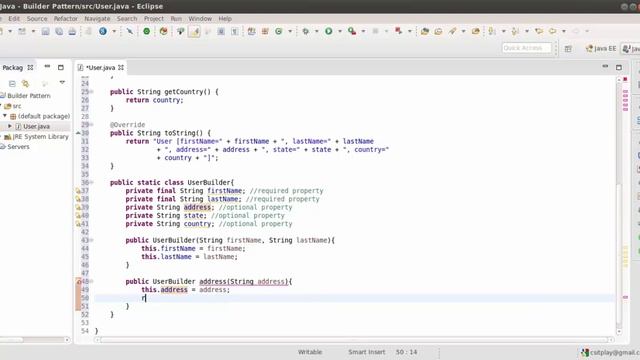640x360 pixels.
Task: Click the red overview ruler error marker
Action: [x=625, y=79]
